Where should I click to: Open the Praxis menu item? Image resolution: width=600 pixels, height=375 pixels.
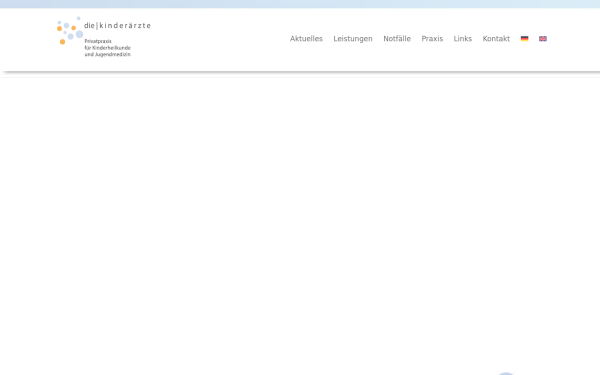pyautogui.click(x=432, y=39)
